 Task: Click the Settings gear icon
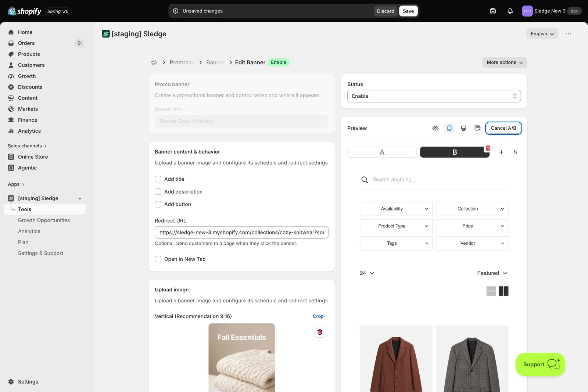pyautogui.click(x=11, y=382)
